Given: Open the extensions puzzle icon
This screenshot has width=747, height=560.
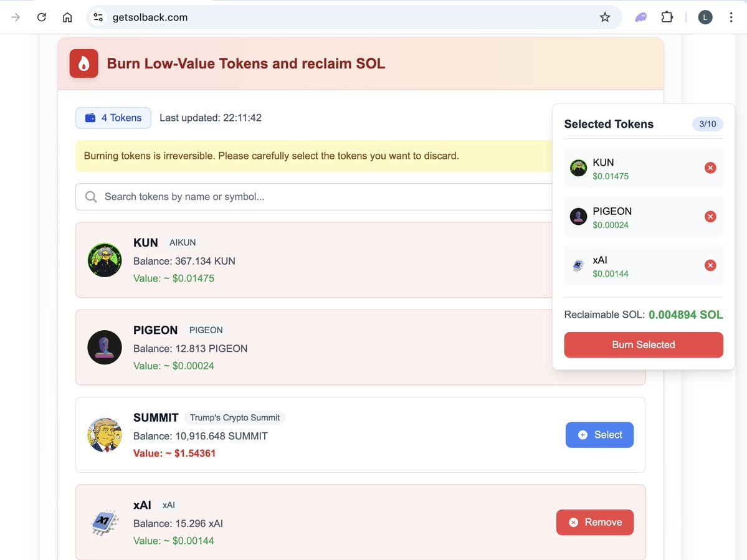Looking at the screenshot, I should (x=667, y=17).
